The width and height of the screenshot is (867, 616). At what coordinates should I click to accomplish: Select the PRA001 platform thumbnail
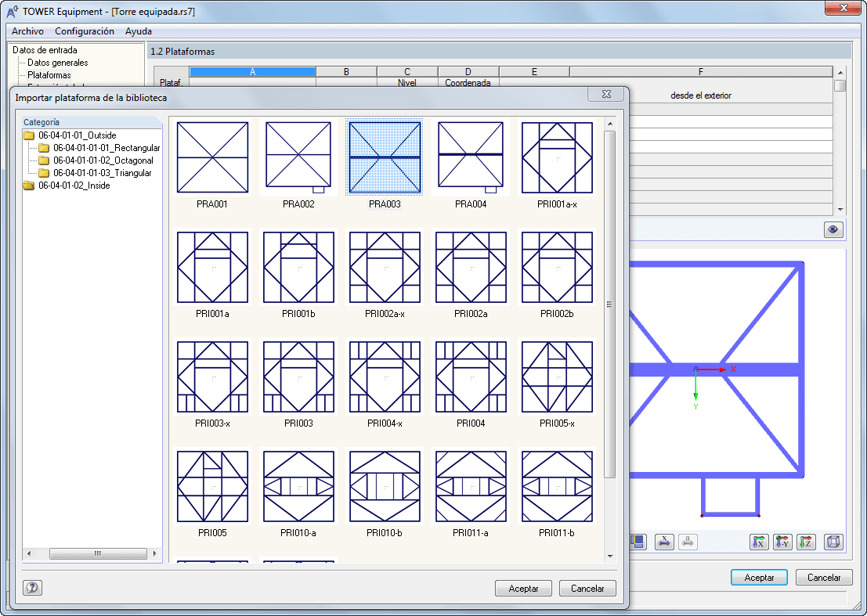(212, 157)
